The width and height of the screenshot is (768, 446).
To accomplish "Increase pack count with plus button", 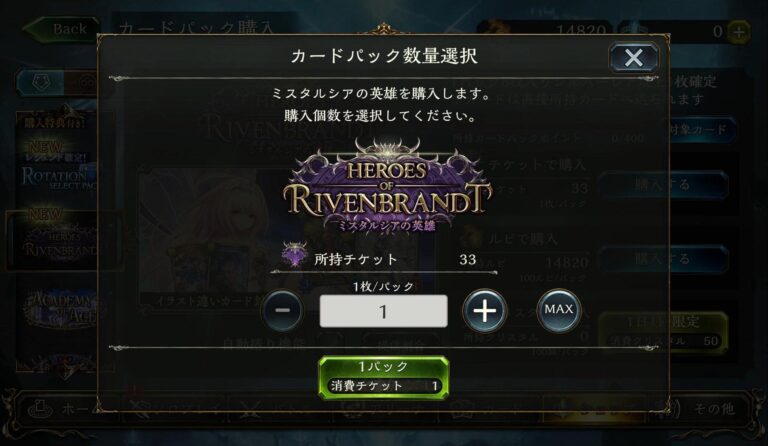I will [x=484, y=310].
